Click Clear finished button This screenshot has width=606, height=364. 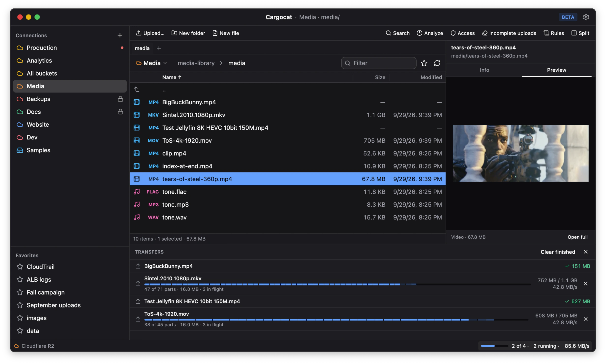click(x=558, y=252)
